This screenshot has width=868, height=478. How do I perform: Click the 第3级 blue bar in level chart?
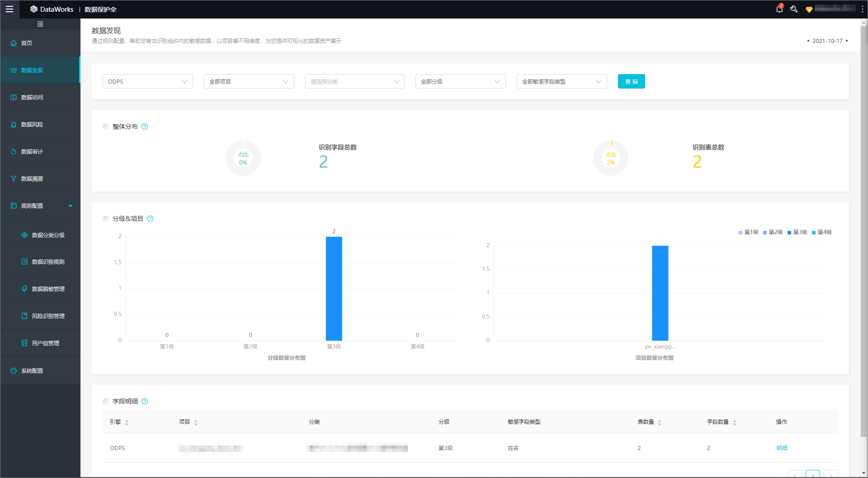point(334,289)
